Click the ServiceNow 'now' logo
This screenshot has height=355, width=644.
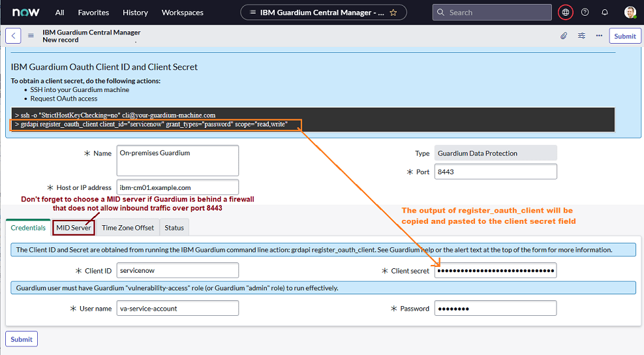click(x=26, y=12)
